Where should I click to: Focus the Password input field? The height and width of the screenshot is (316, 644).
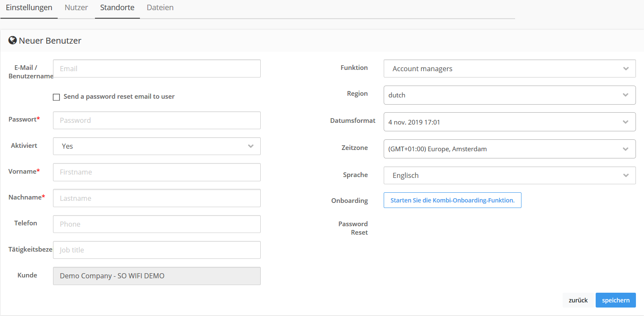(157, 120)
